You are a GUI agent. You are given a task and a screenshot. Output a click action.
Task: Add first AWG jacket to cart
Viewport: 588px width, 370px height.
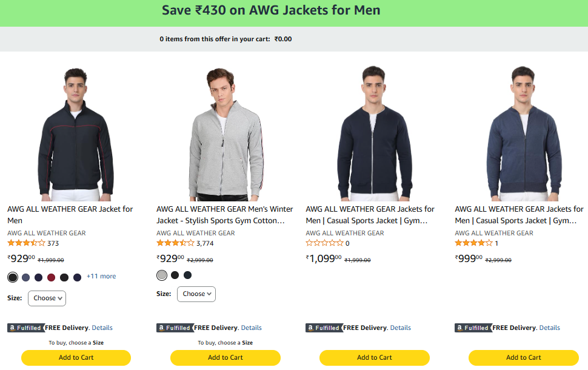click(x=76, y=358)
